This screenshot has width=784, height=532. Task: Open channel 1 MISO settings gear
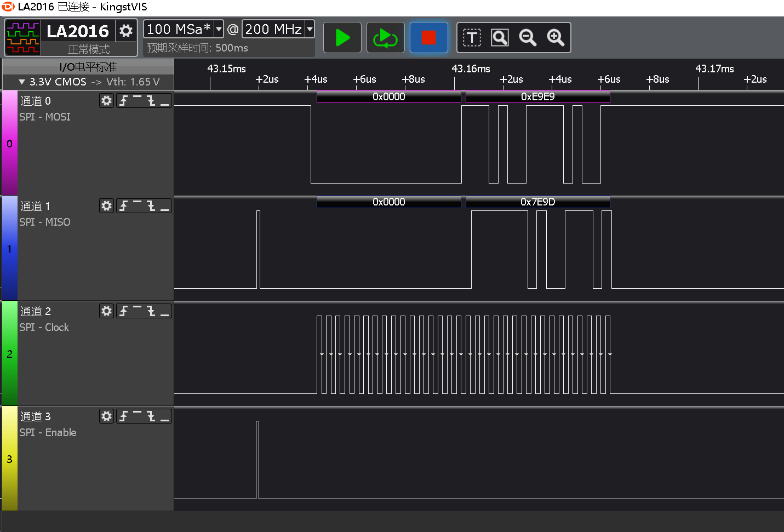pos(106,205)
